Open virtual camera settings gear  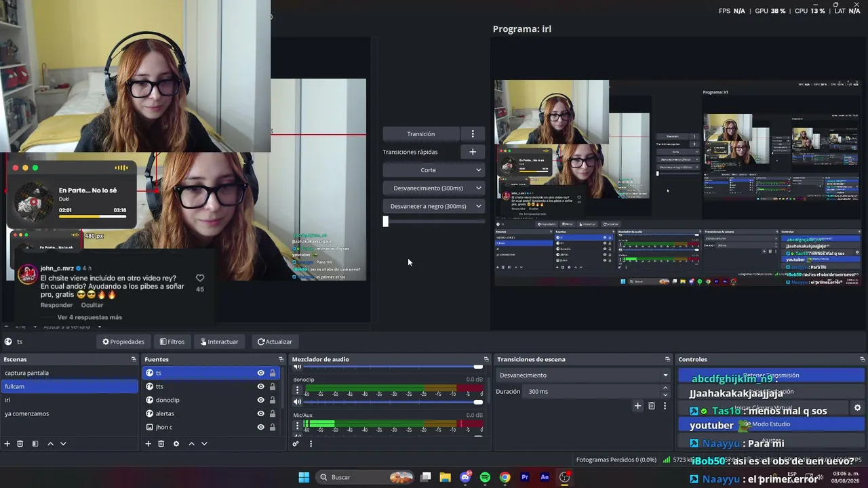coord(857,408)
